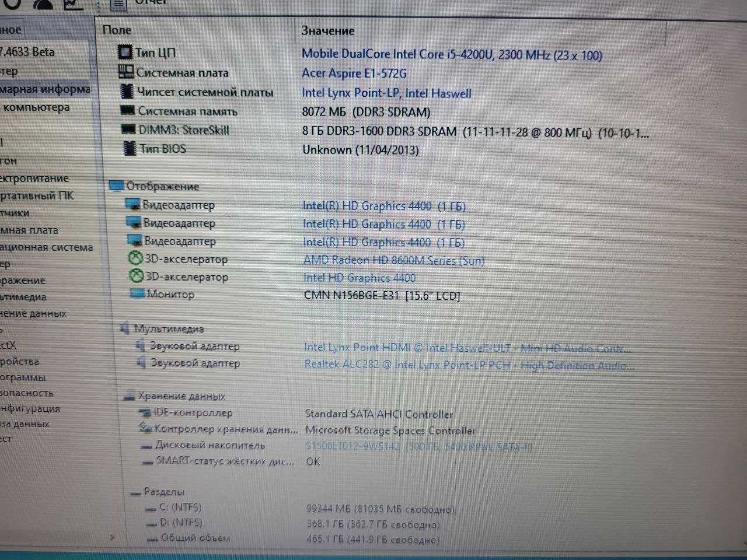Select the Имя компьютера tree item

pos(35,107)
